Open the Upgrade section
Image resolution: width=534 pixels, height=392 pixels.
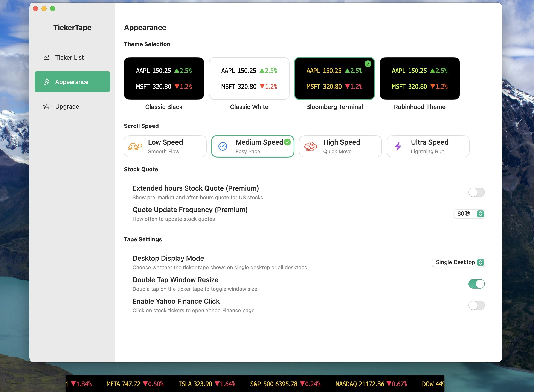72,106
